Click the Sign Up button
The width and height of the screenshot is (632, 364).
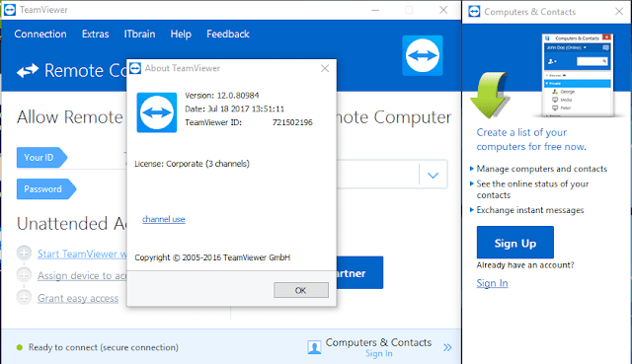pos(515,243)
